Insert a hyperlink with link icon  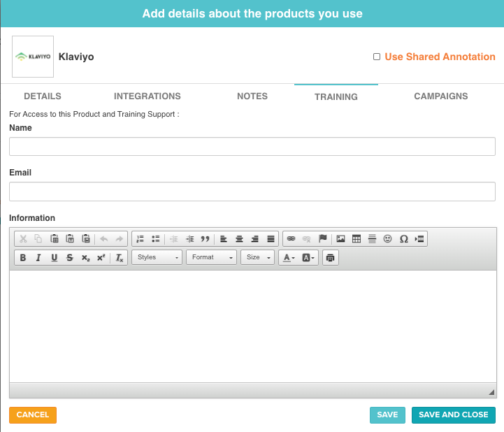(291, 239)
